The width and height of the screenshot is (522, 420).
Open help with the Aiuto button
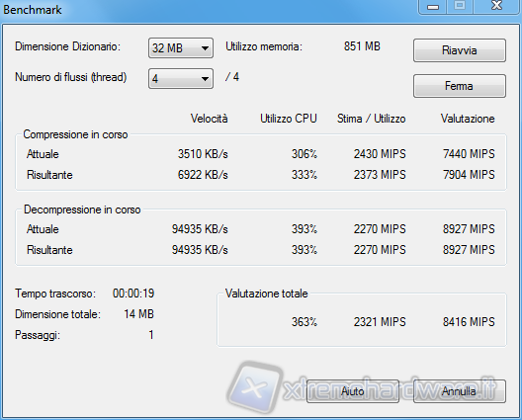click(353, 391)
